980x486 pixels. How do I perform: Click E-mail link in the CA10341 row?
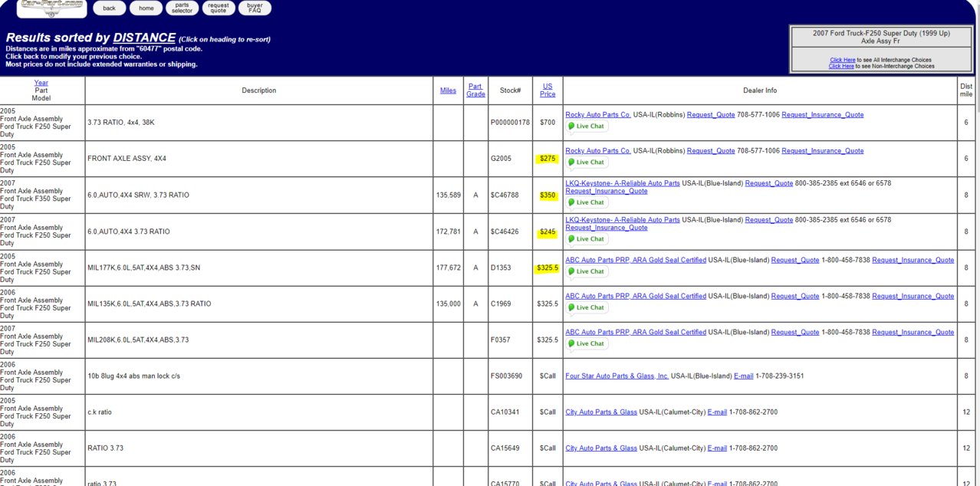[x=717, y=412]
